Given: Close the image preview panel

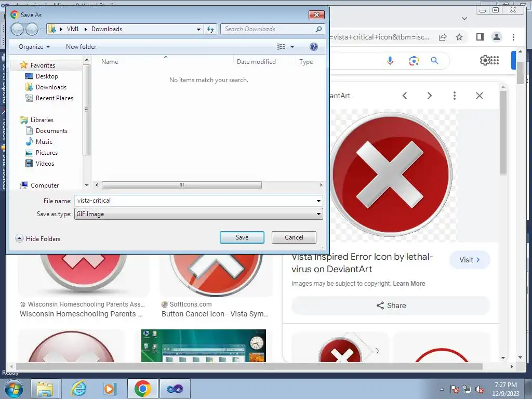Looking at the screenshot, I should 479,96.
